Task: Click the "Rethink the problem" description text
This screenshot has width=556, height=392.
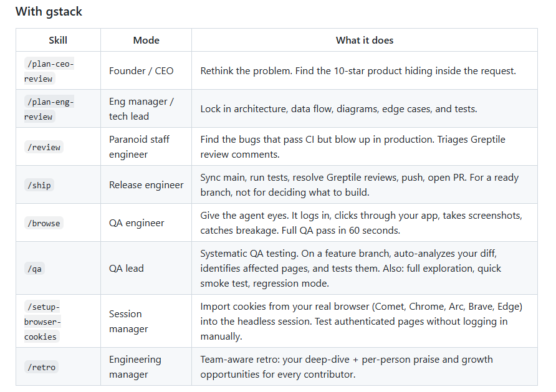Action: point(358,71)
